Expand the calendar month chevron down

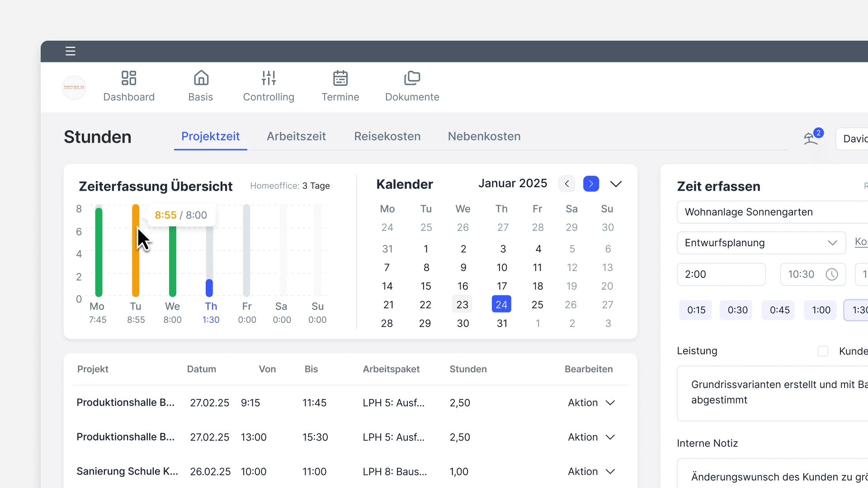point(616,184)
